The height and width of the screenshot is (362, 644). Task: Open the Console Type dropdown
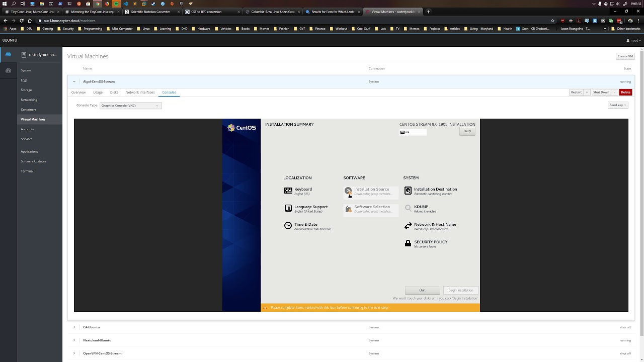pos(130,106)
